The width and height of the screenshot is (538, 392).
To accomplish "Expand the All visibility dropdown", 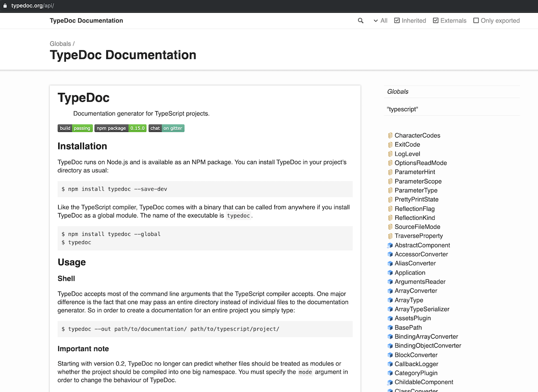I will pos(380,21).
